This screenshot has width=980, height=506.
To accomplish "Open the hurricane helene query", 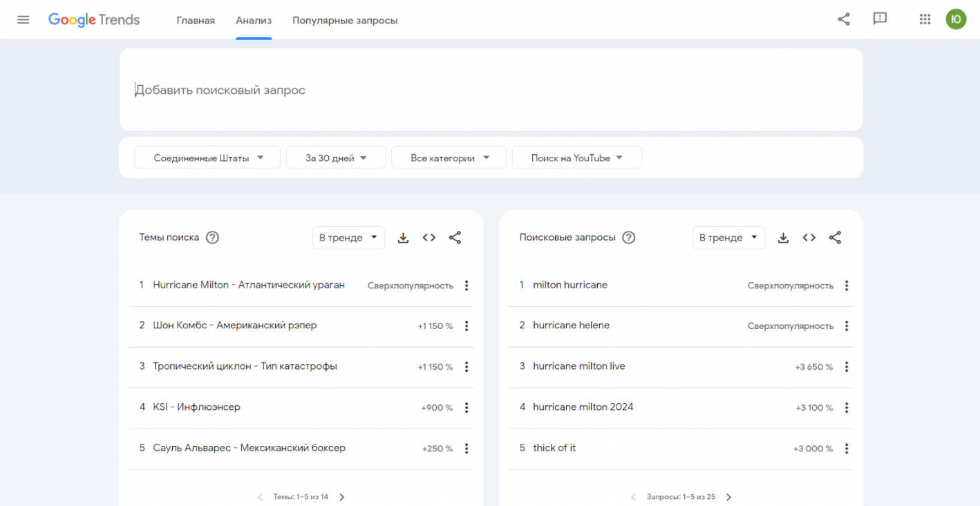I will tap(572, 326).
